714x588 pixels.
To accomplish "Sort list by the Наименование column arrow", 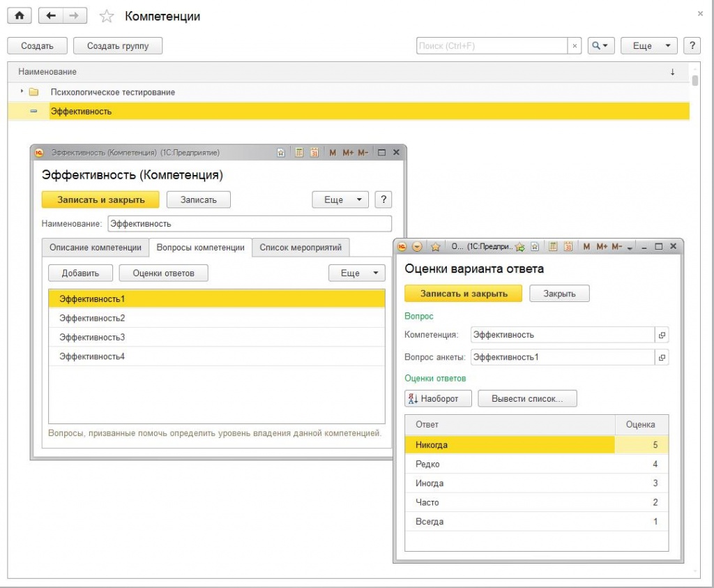I will tap(672, 72).
